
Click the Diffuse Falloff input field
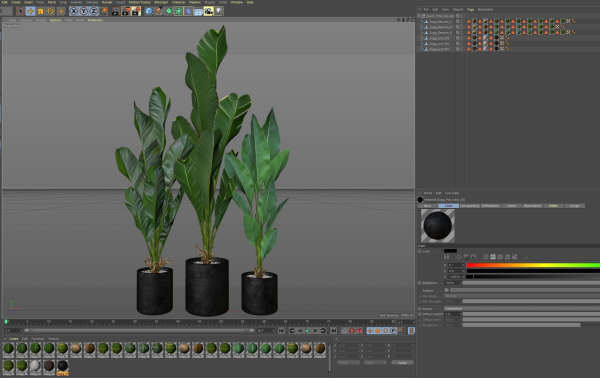tap(453, 314)
